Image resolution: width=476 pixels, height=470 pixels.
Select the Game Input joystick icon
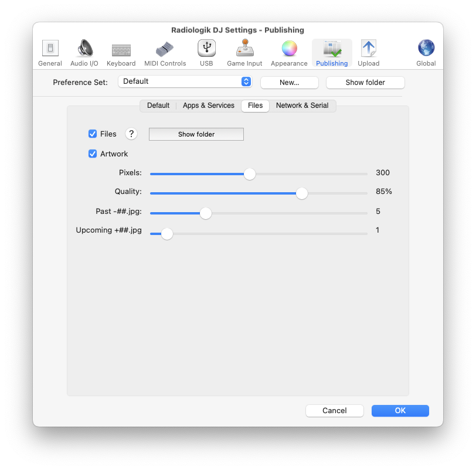(244, 48)
